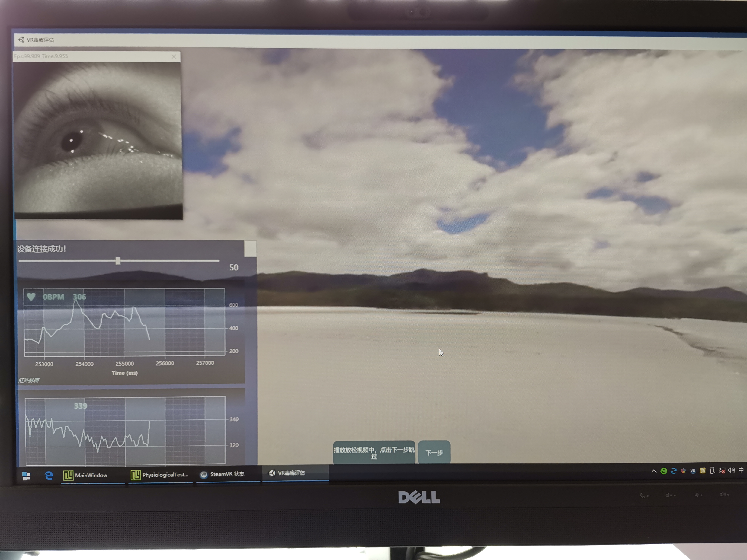Click the white square toggle on device panel
Screen dimensions: 747x560
250,249
